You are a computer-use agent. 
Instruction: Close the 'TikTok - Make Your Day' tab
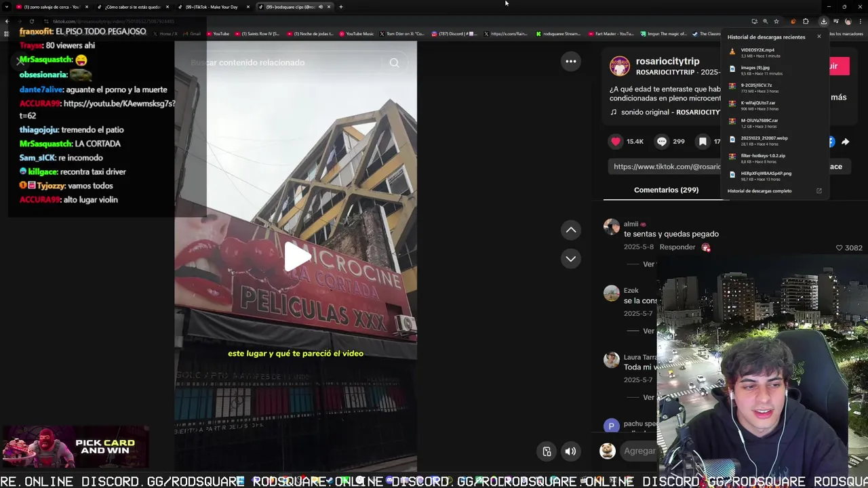248,7
